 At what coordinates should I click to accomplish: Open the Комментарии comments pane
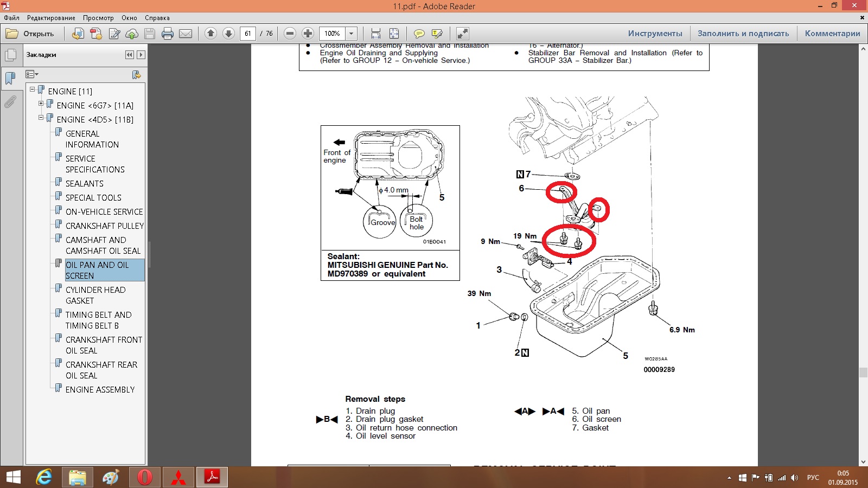click(x=833, y=34)
